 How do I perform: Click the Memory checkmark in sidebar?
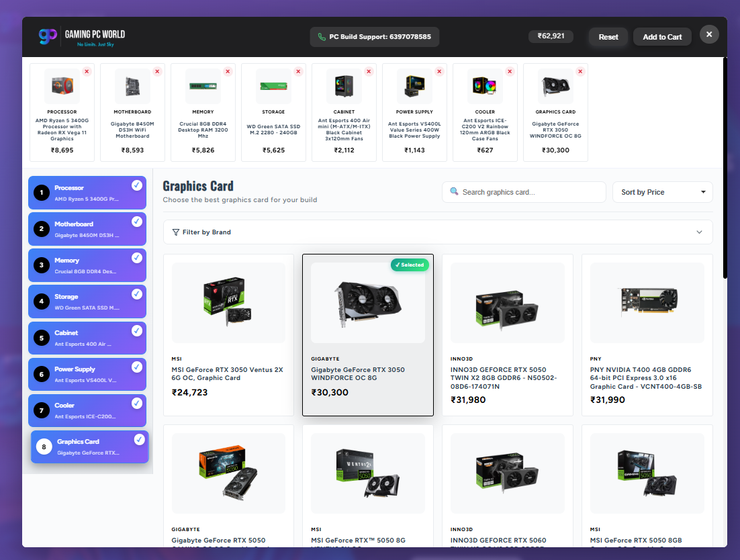(x=137, y=258)
